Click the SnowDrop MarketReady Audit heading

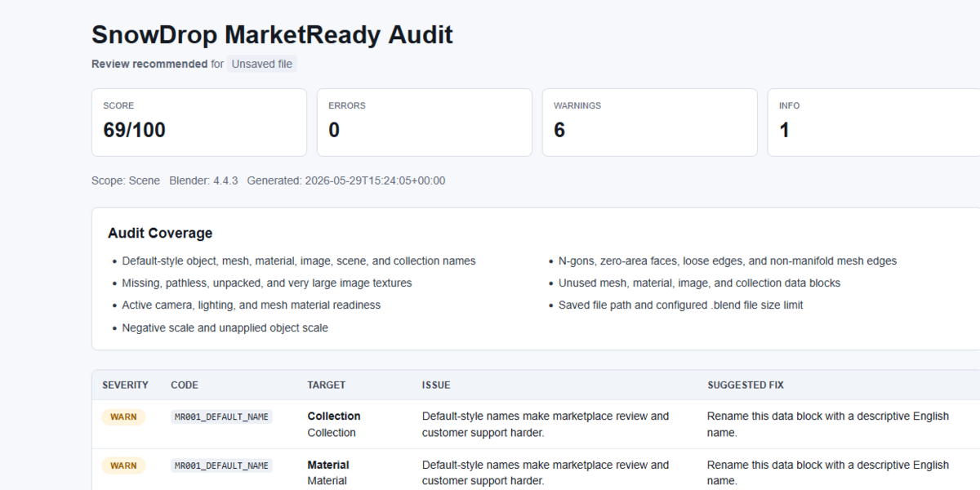coord(272,35)
